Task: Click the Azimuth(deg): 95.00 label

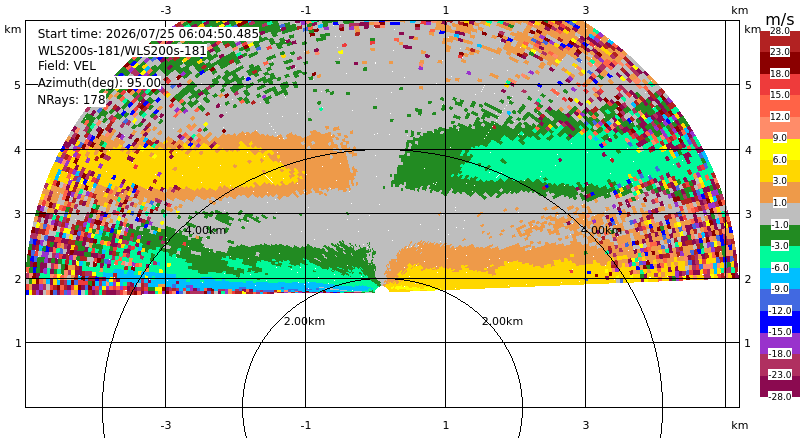Action: tap(99, 83)
